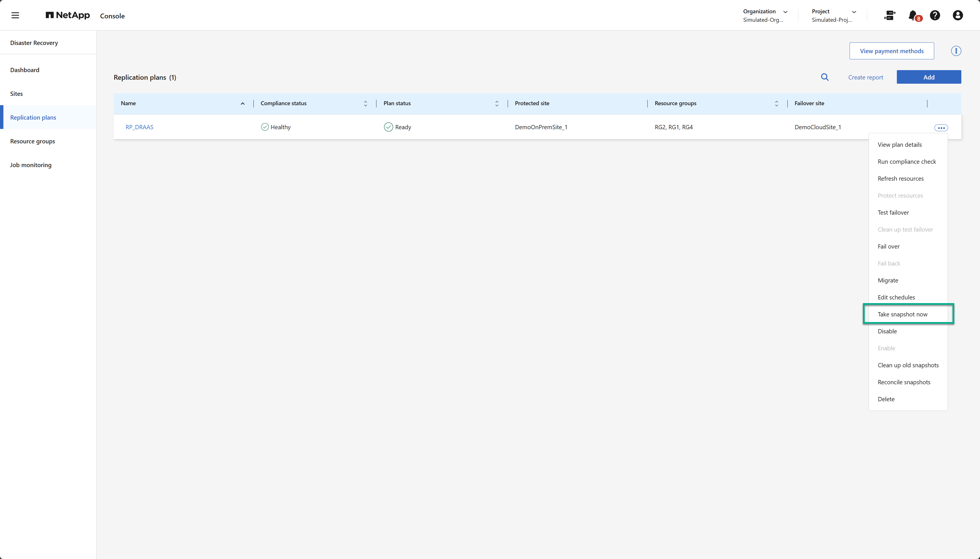Sort by Compliance status column
The image size is (980, 559).
click(365, 104)
